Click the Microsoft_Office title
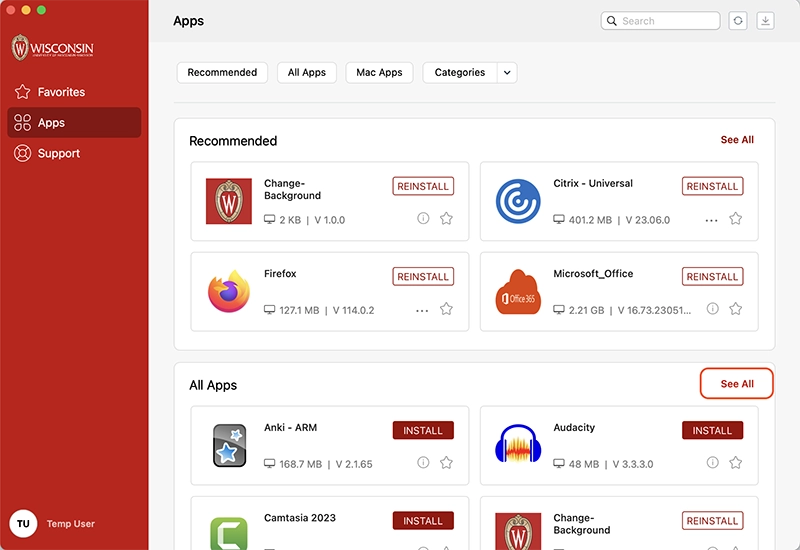800x550 pixels. (593, 273)
